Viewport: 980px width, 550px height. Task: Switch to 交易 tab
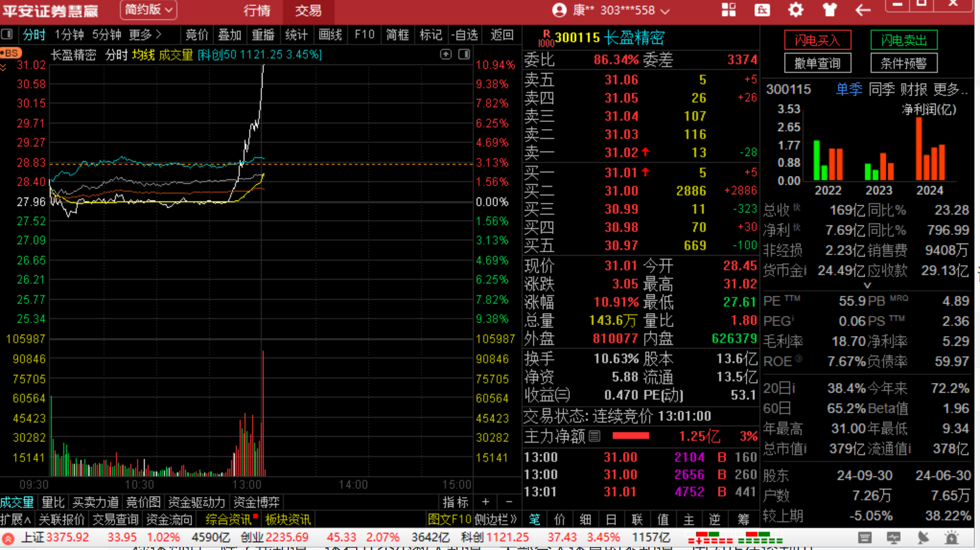[x=308, y=11]
